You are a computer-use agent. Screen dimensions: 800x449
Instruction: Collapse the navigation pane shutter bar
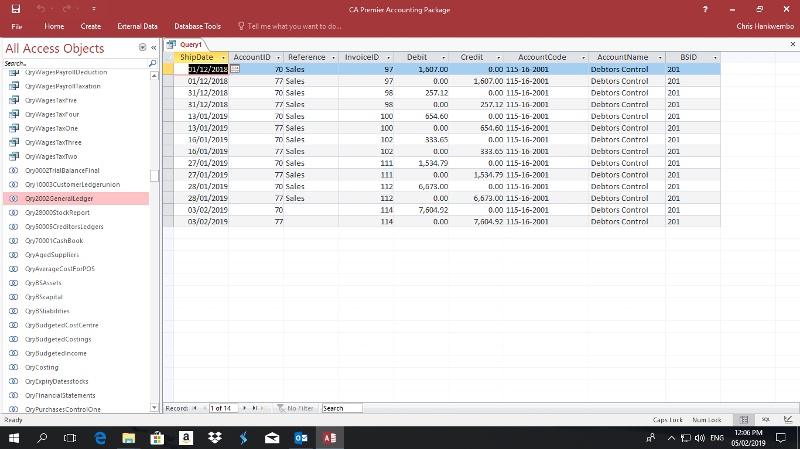point(154,47)
